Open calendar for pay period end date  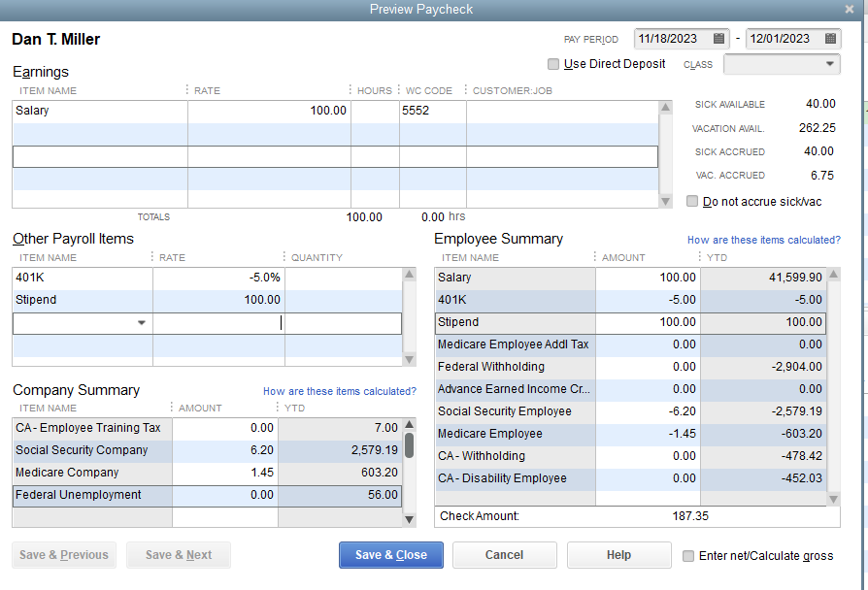830,38
